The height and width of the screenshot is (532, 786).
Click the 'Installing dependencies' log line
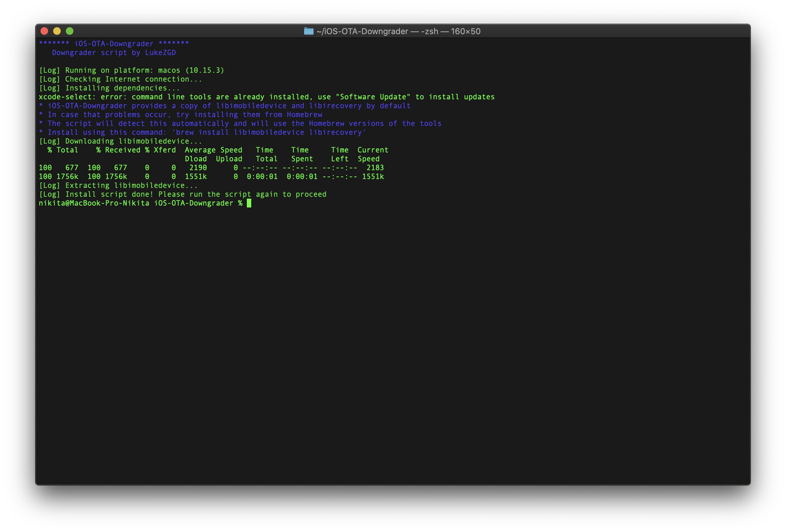click(109, 88)
